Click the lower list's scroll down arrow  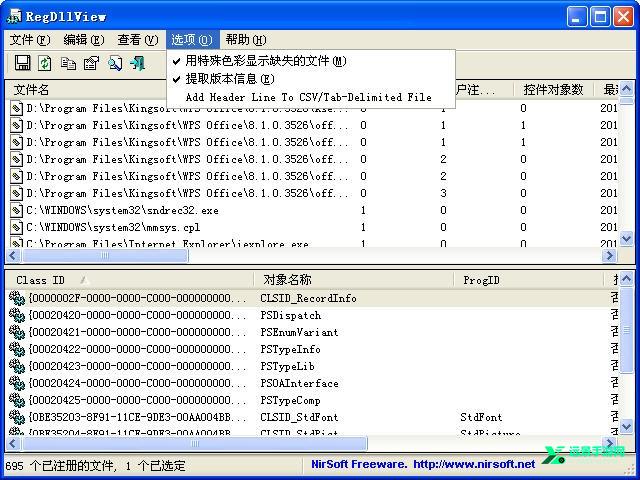tap(626, 427)
